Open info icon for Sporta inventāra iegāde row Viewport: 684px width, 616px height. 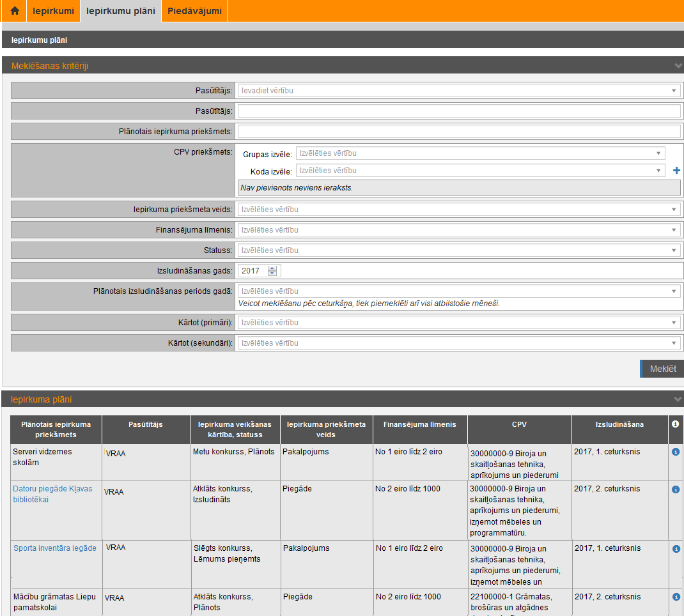pyautogui.click(x=676, y=549)
